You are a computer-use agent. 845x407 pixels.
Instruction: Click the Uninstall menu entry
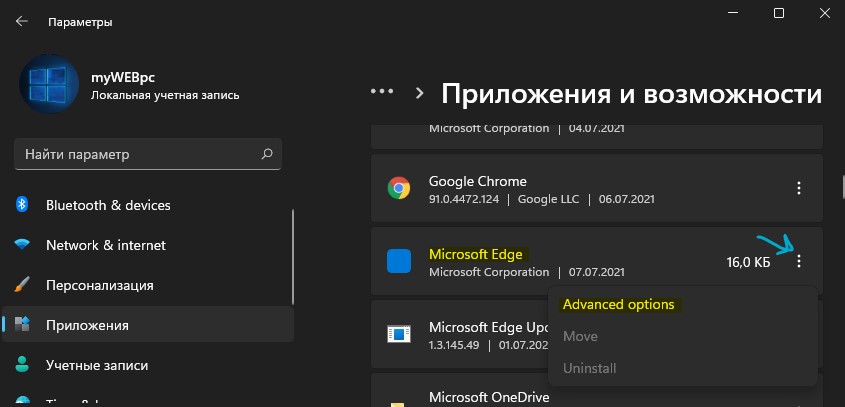[590, 369]
